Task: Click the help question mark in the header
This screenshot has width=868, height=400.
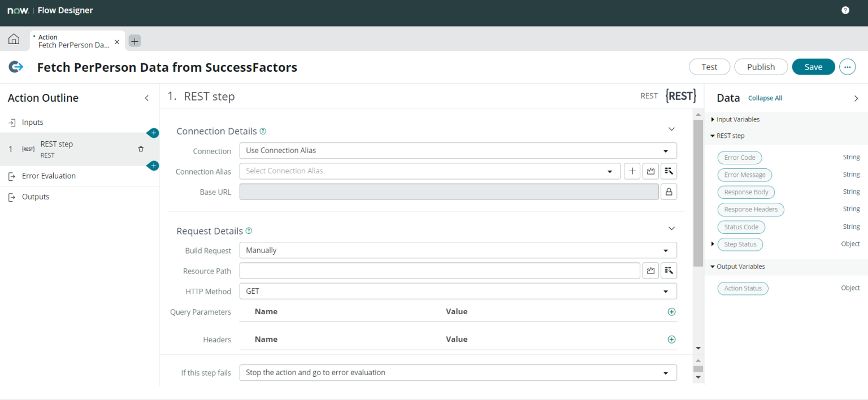Action: (x=845, y=10)
